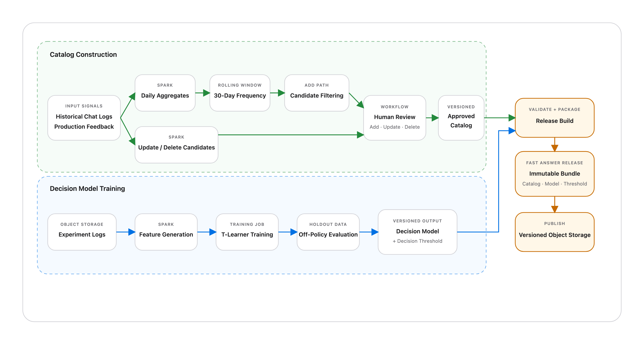Click the 'TRAINING JOB' label
Screen dimensions: 644x356
[247, 224]
